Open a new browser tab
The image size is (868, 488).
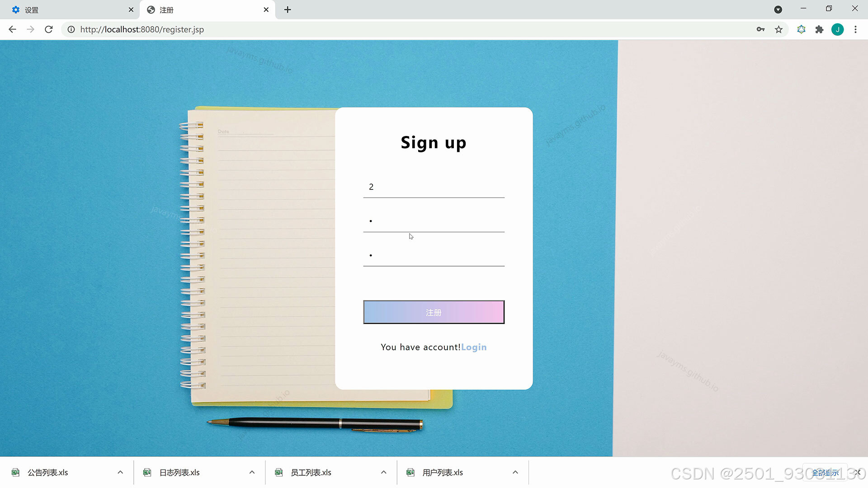click(x=288, y=9)
